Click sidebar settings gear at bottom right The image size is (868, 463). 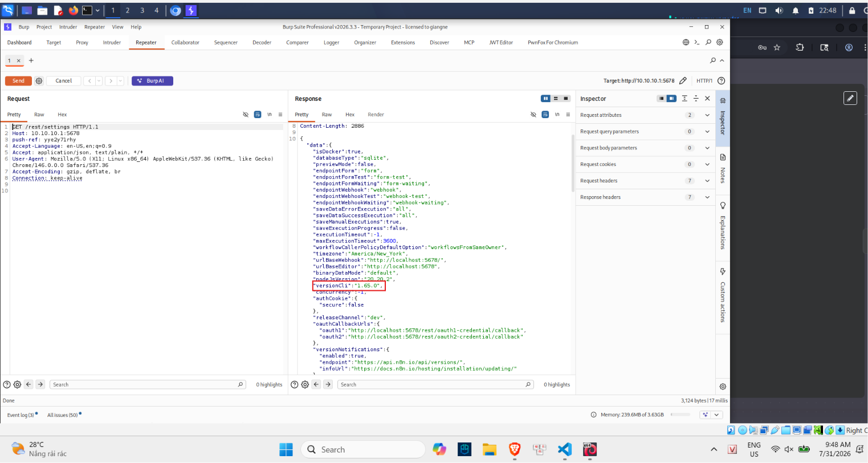point(723,387)
